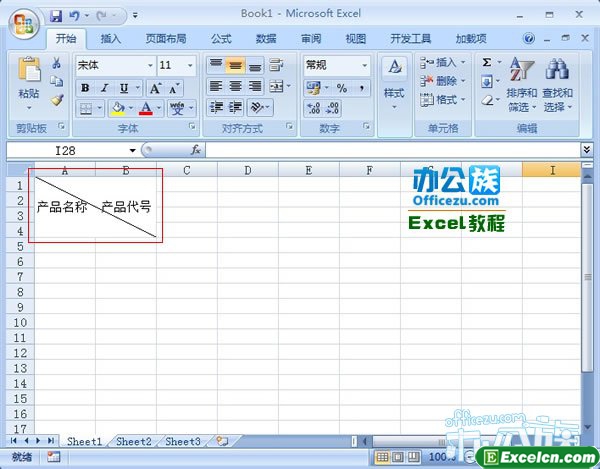Click the Clear eraser icon

click(487, 100)
